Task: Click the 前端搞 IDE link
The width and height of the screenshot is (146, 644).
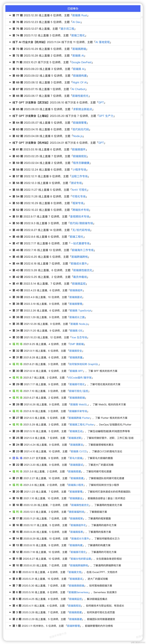Action: (x=76, y=331)
